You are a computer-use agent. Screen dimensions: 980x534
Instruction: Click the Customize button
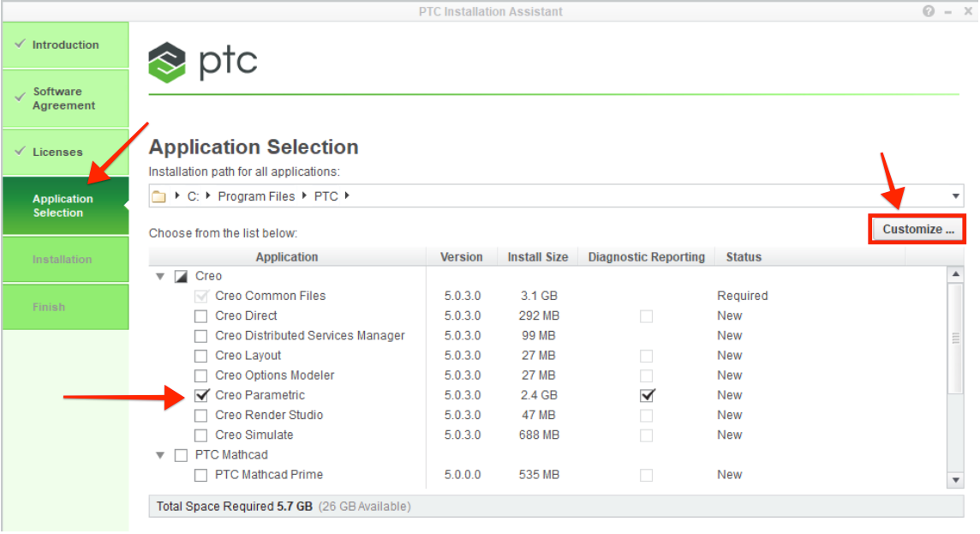[x=917, y=230]
